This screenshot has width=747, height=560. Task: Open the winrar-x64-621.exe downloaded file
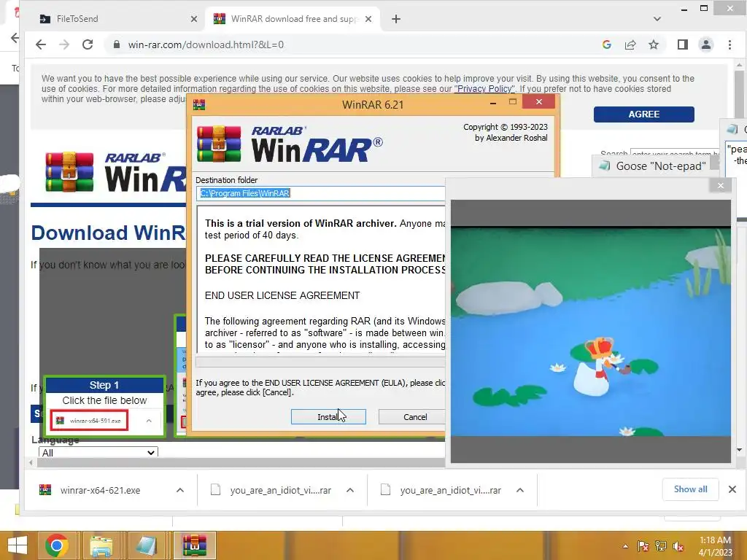tap(100, 490)
